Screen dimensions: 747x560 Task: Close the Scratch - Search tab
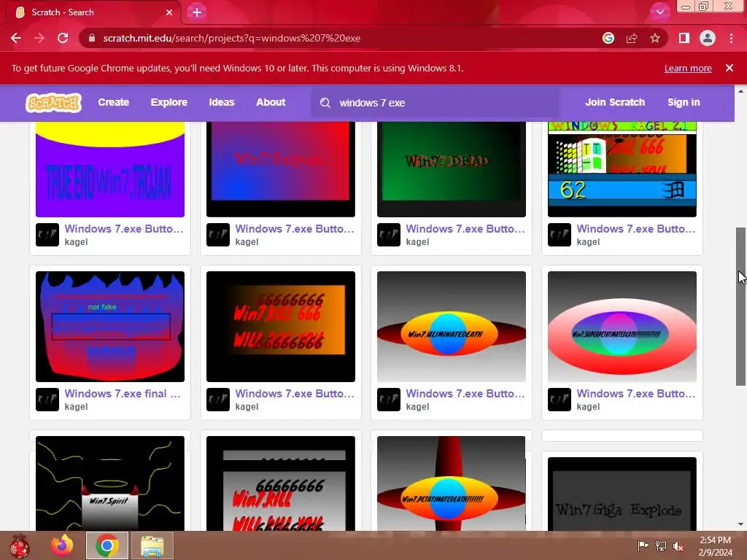tap(169, 12)
